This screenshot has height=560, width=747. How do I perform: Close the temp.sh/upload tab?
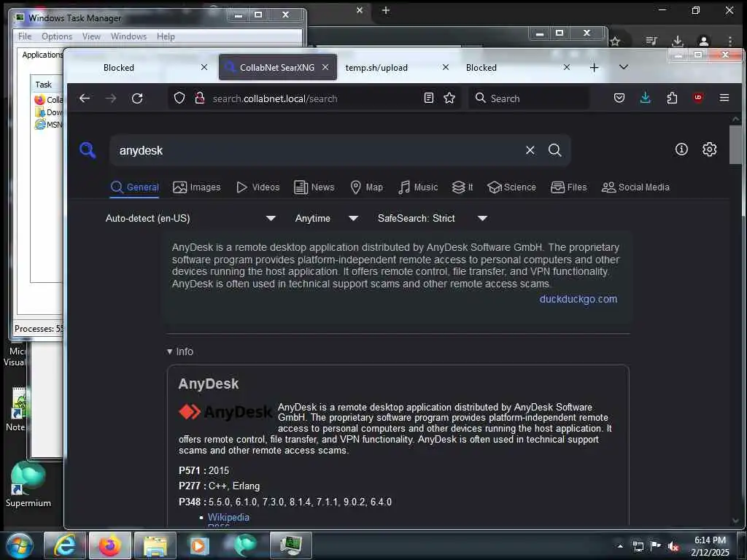coord(446,67)
